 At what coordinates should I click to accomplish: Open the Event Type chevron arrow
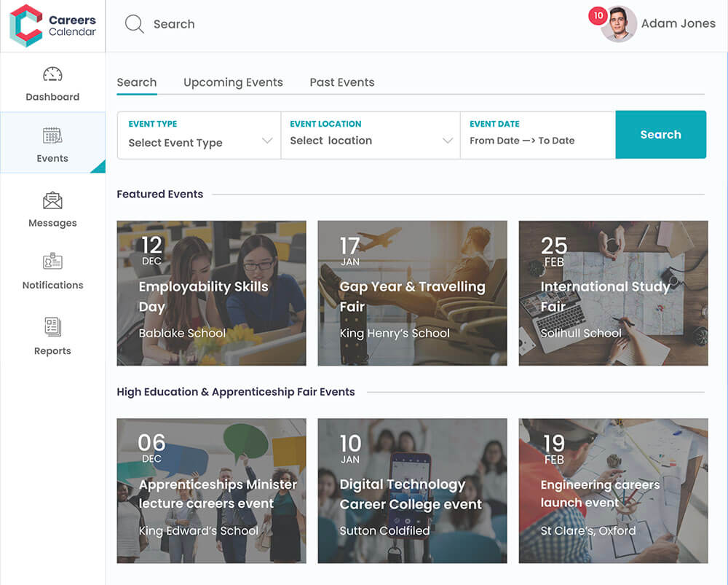tap(267, 141)
